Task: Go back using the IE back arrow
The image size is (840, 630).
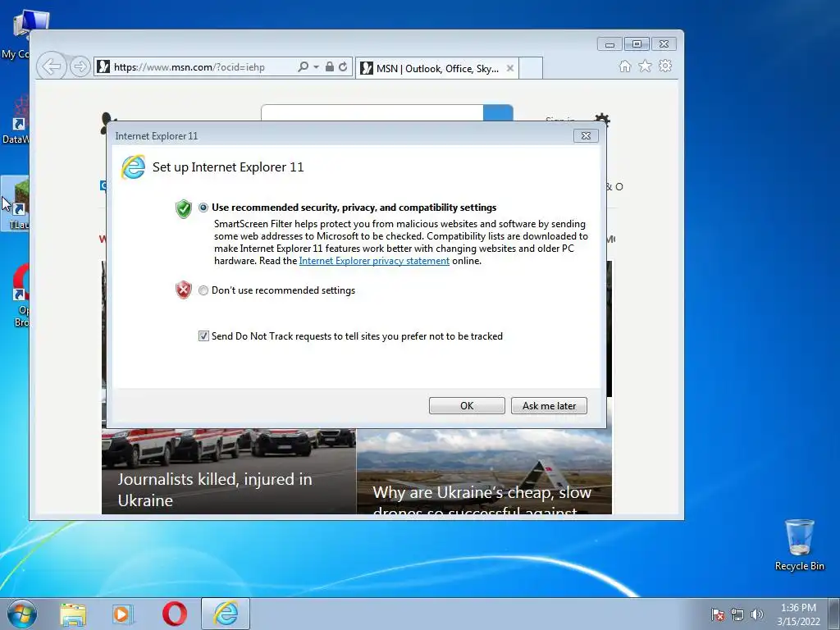Action: coord(52,66)
